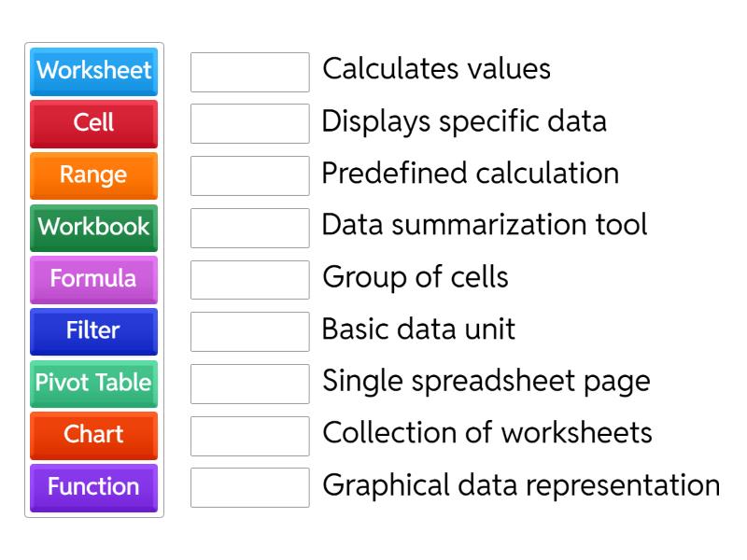Select the Pivot Table tile
The width and height of the screenshot is (747, 560).
point(93,383)
